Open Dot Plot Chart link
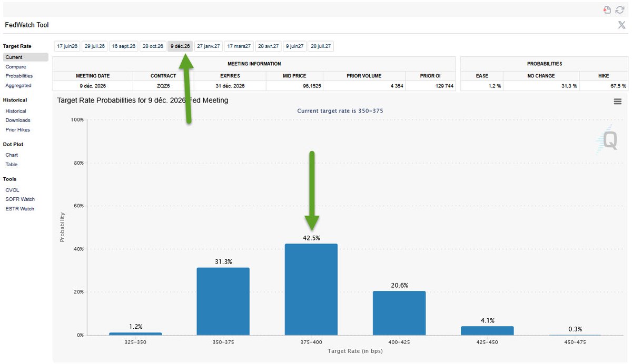Screen dimensions: 632x364 (x=12, y=155)
